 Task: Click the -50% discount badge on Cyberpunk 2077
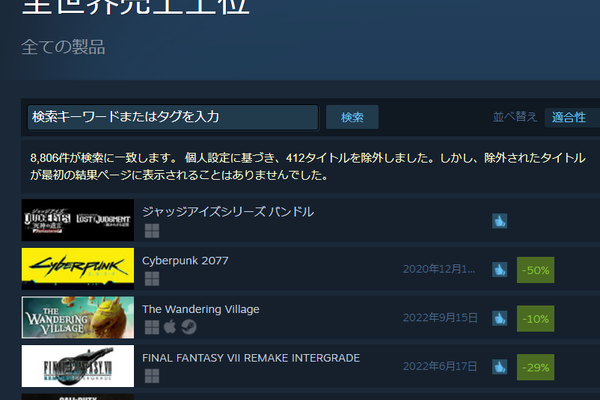[535, 270]
